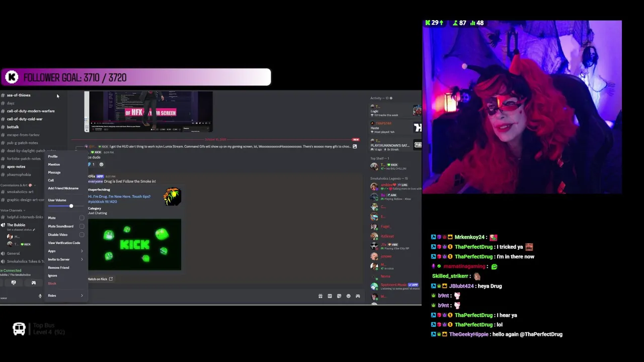
Task: Open Profile from the user context menu
Action: pos(53,156)
